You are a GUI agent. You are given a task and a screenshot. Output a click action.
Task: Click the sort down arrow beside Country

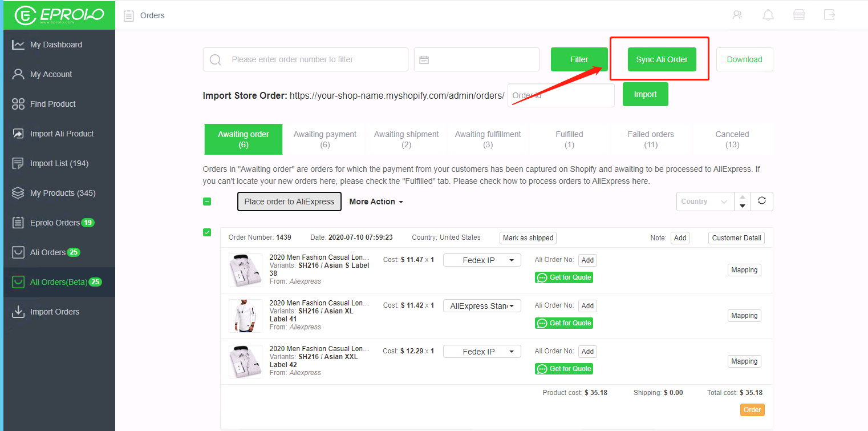[x=743, y=206]
